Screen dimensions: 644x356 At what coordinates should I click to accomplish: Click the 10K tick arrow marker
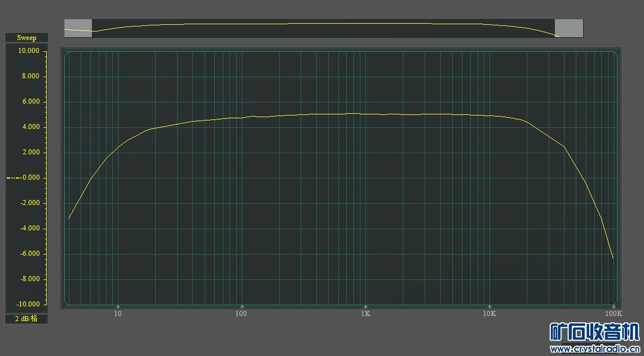coord(489,307)
